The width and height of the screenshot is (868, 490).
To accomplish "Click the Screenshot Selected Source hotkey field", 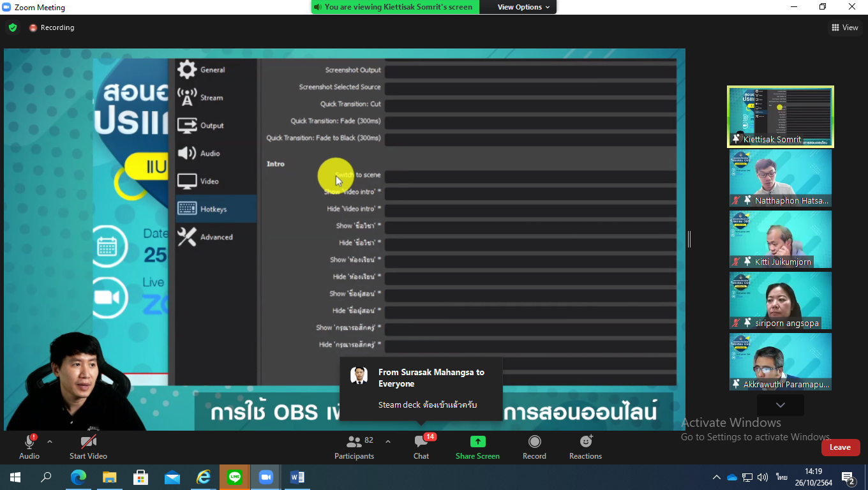I will click(x=530, y=87).
